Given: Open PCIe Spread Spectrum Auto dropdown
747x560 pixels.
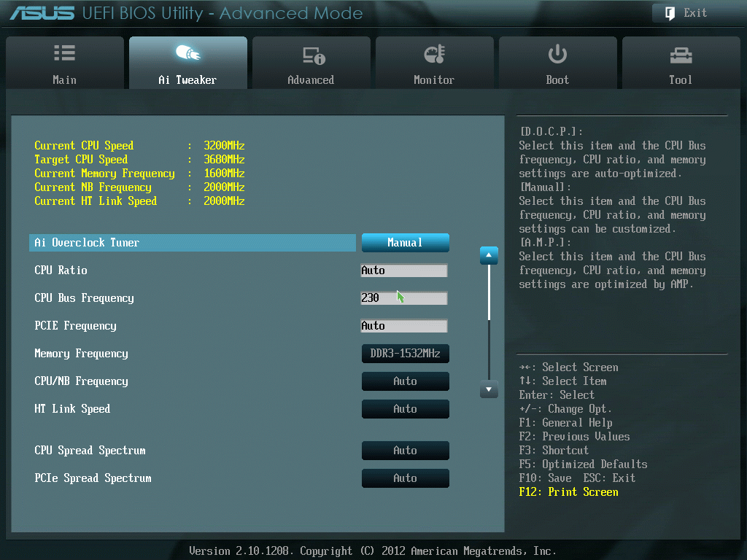Looking at the screenshot, I should click(406, 478).
